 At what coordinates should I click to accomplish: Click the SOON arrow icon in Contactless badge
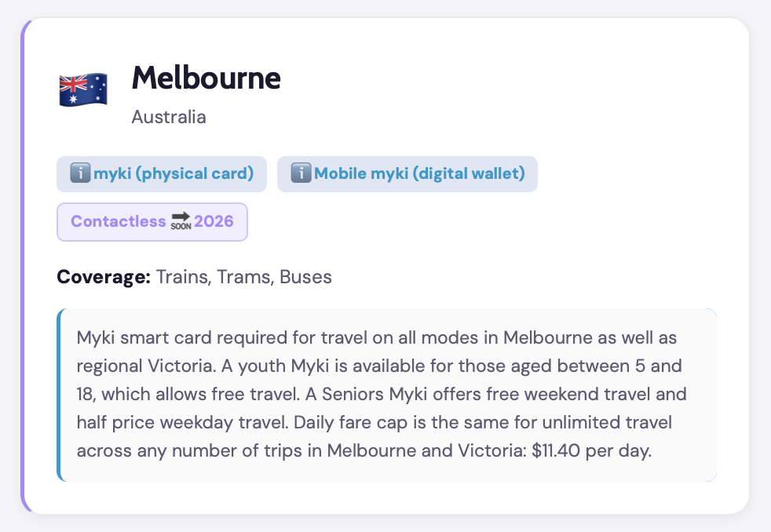click(181, 222)
